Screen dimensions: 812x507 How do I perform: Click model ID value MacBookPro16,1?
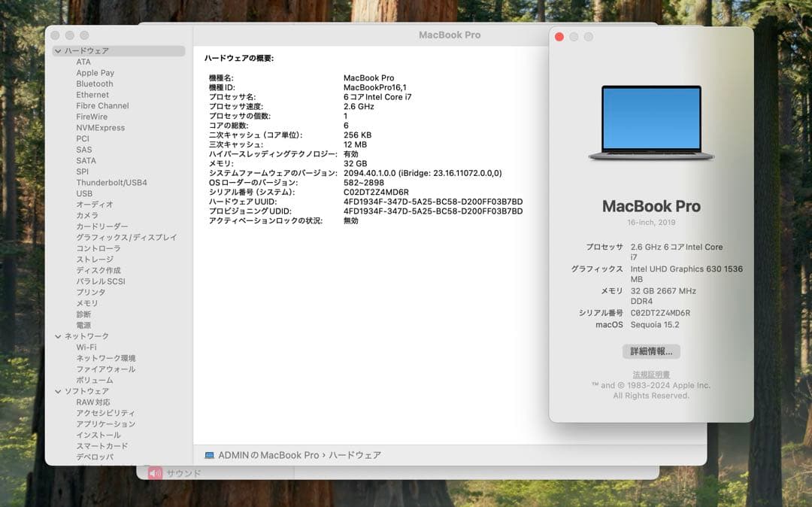(x=375, y=87)
